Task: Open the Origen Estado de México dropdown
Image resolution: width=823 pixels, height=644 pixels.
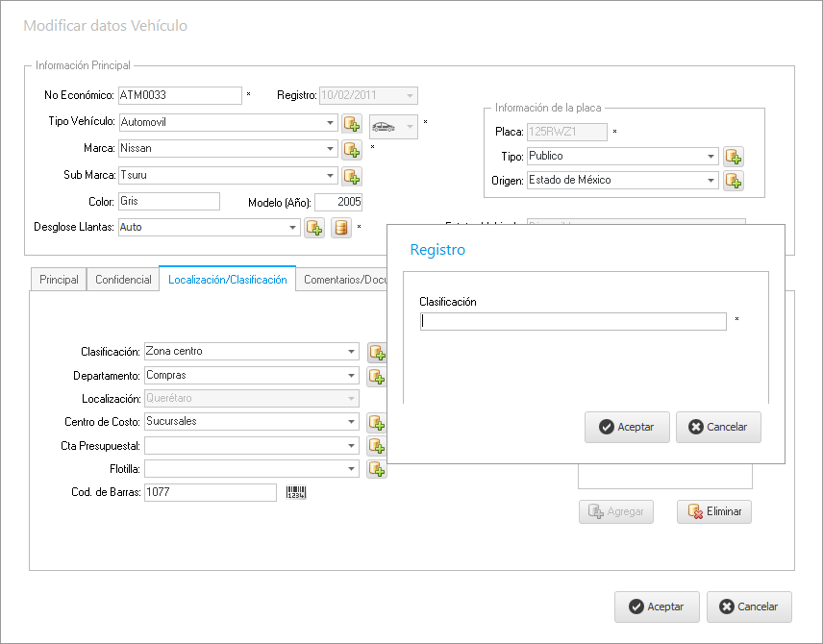Action: pyautogui.click(x=711, y=181)
